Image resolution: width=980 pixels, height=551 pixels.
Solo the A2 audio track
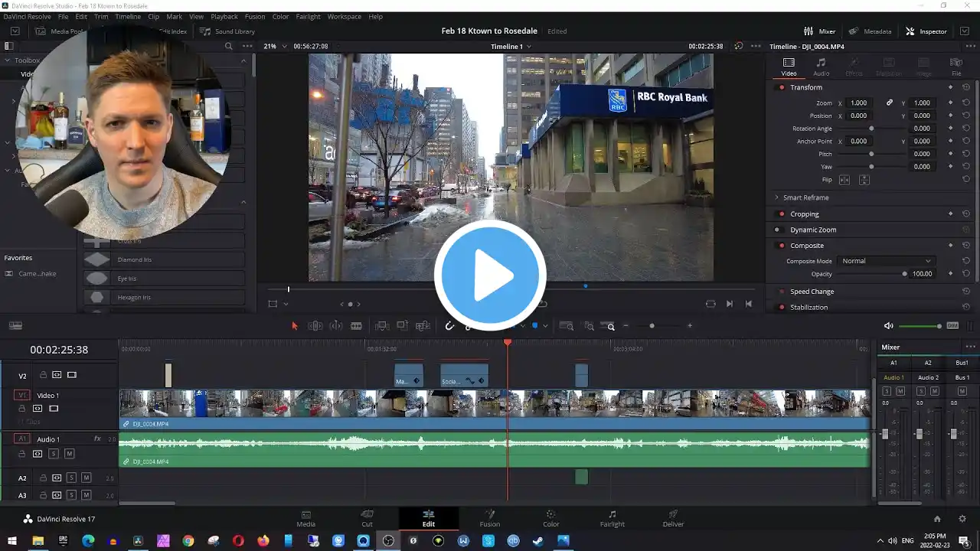[71, 478]
